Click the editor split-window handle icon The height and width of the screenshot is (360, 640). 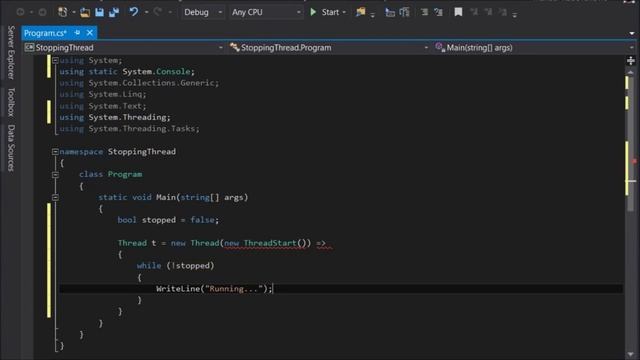point(631,61)
